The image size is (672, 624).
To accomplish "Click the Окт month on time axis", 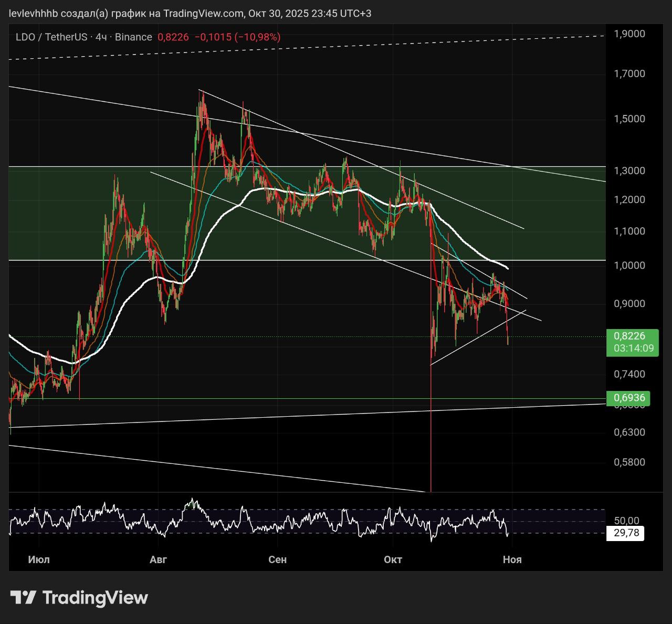I will (393, 559).
